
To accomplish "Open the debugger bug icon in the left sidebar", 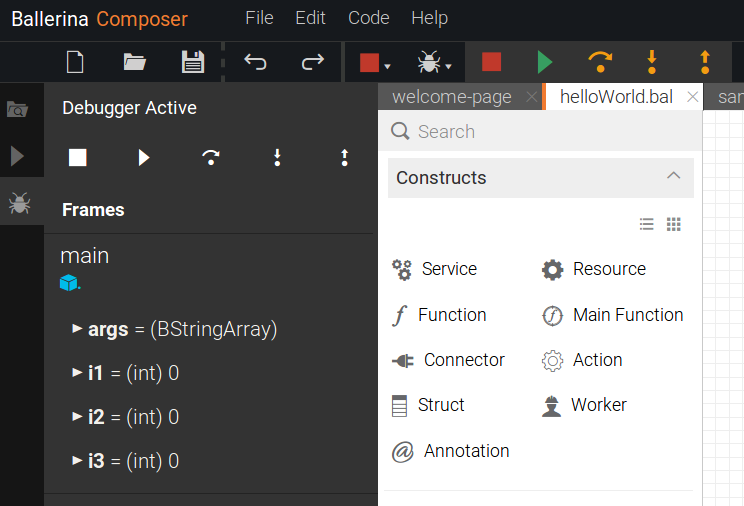I will pos(19,203).
